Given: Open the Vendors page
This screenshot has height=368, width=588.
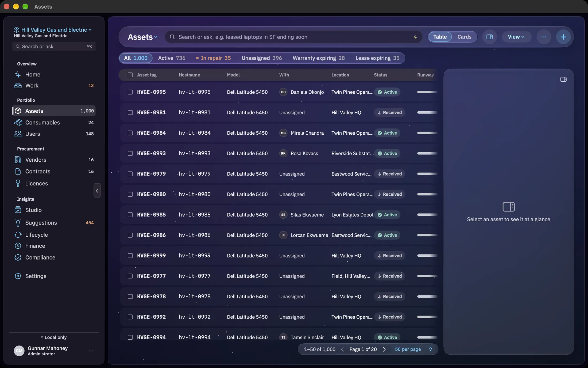Looking at the screenshot, I should tap(54, 160).
